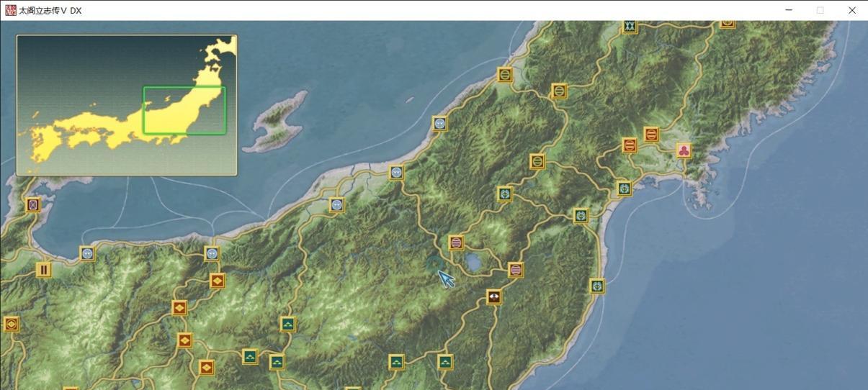This screenshot has height=390, width=868.
Task: Select the dark red fan-crest castle
Action: (x=494, y=296)
